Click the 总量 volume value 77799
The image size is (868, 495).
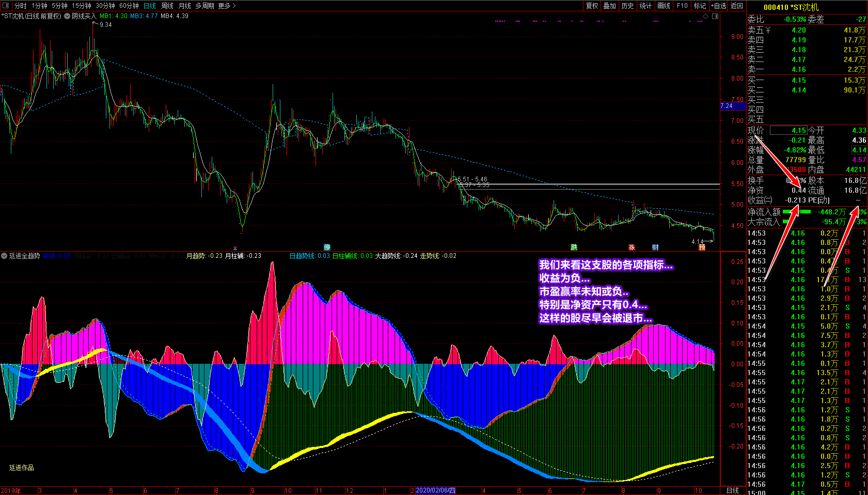point(796,160)
